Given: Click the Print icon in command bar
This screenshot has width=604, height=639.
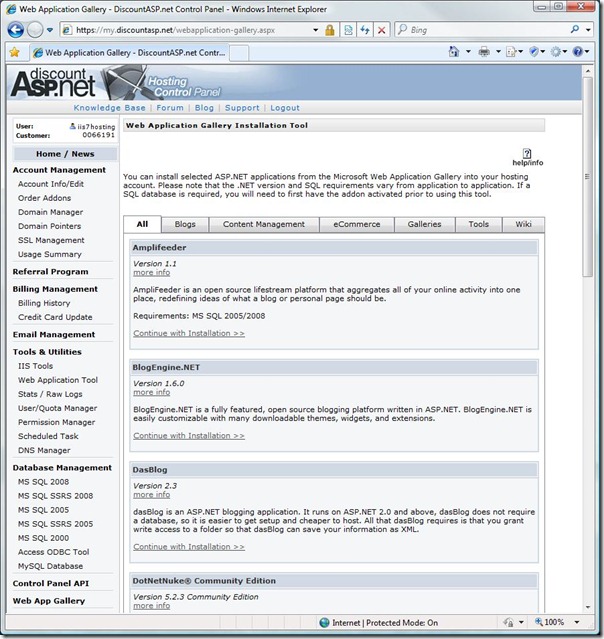Looking at the screenshot, I should 484,52.
